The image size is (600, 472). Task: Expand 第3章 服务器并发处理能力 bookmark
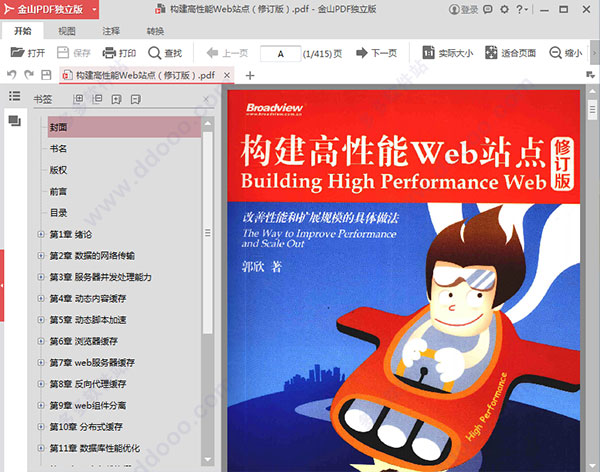(41, 277)
